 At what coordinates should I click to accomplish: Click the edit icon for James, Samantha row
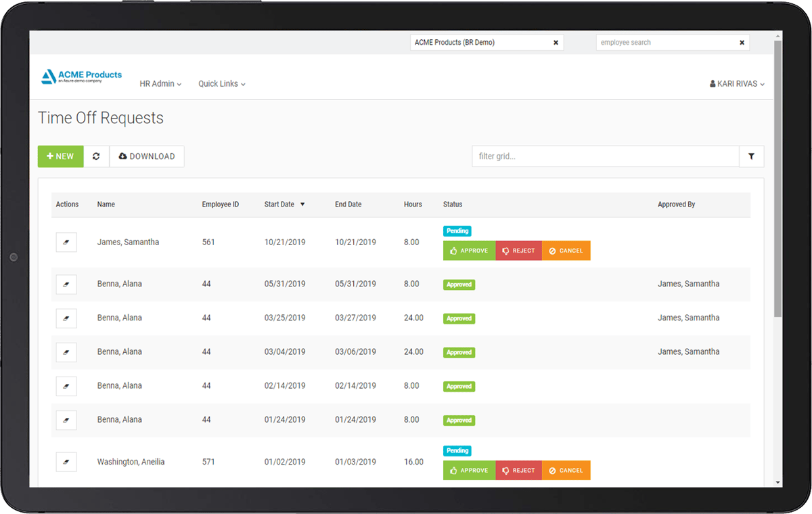(66, 242)
